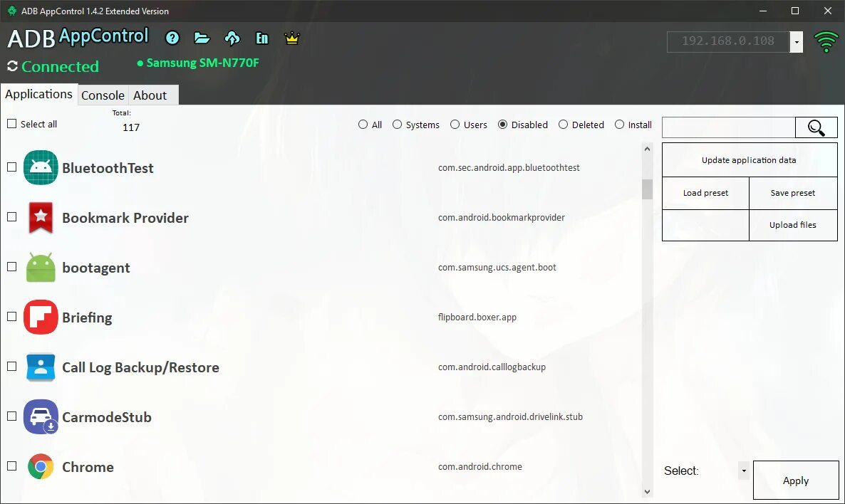Select the Users filter radio button

[x=455, y=125]
